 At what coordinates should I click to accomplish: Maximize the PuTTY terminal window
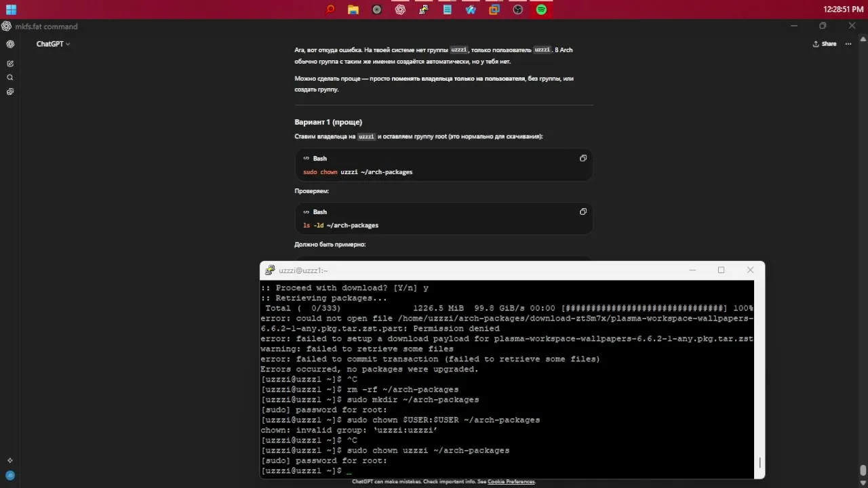click(x=721, y=270)
